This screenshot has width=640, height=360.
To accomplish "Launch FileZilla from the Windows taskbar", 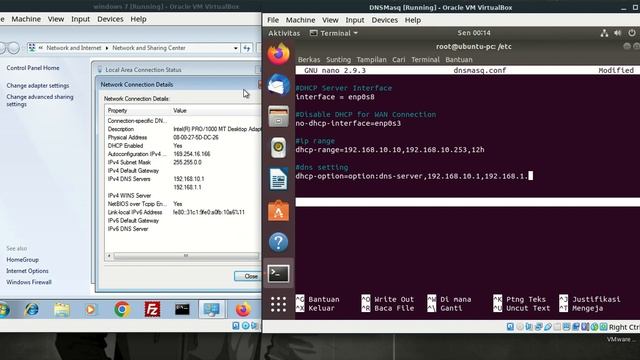I will tap(152, 310).
